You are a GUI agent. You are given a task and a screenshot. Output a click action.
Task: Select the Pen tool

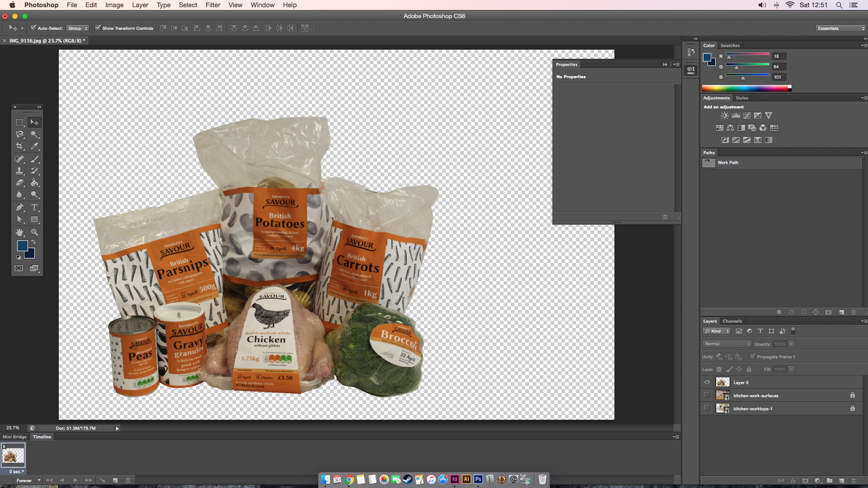coord(20,208)
